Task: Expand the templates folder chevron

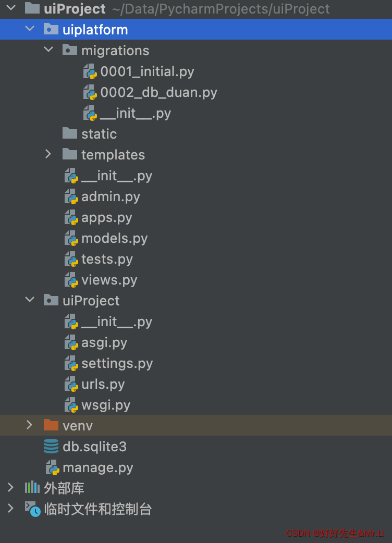Action: (48, 154)
